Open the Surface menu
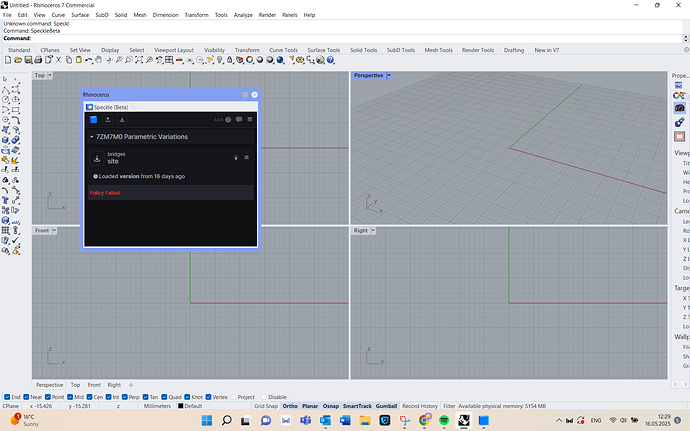 (80, 15)
